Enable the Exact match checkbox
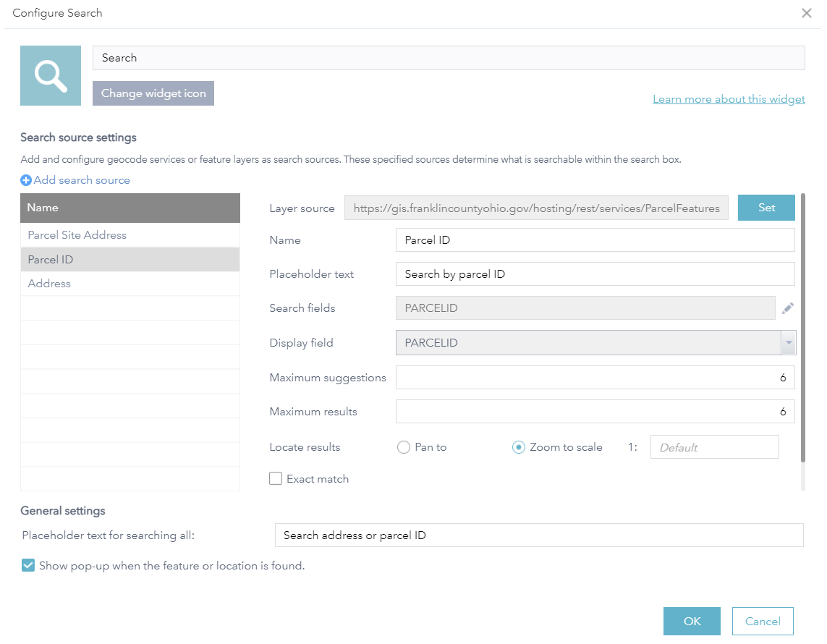This screenshot has height=644, width=827. pos(276,478)
